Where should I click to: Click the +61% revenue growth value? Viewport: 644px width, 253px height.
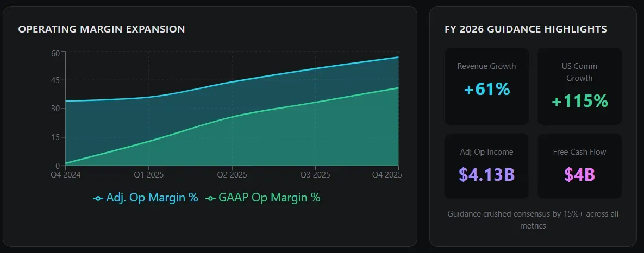click(x=487, y=89)
